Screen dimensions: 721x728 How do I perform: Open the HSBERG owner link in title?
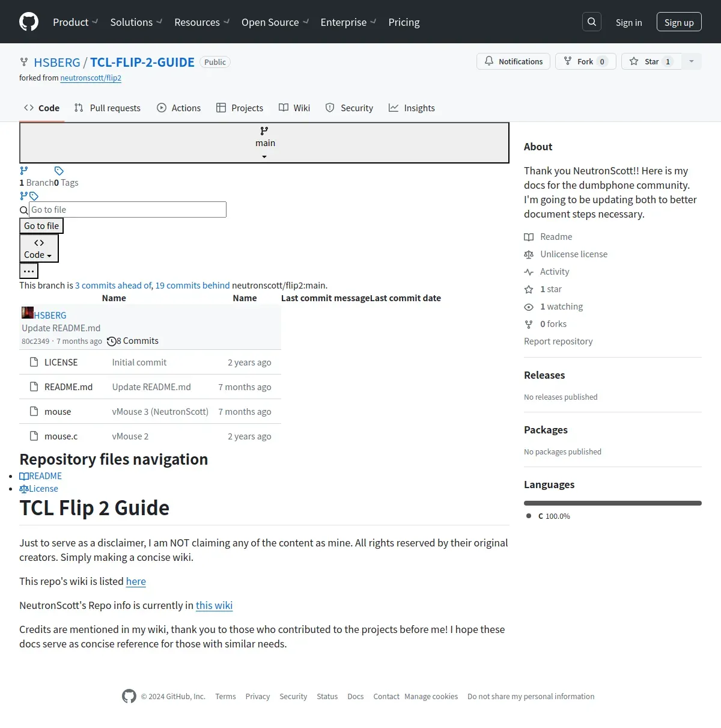point(57,63)
